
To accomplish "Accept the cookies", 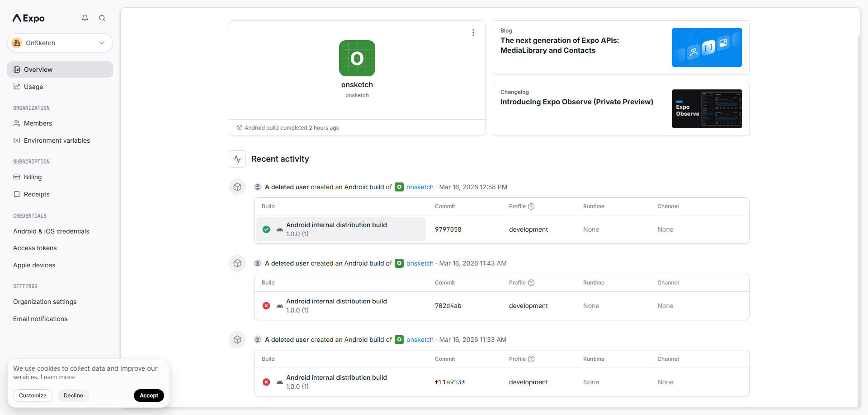I will (x=149, y=396).
